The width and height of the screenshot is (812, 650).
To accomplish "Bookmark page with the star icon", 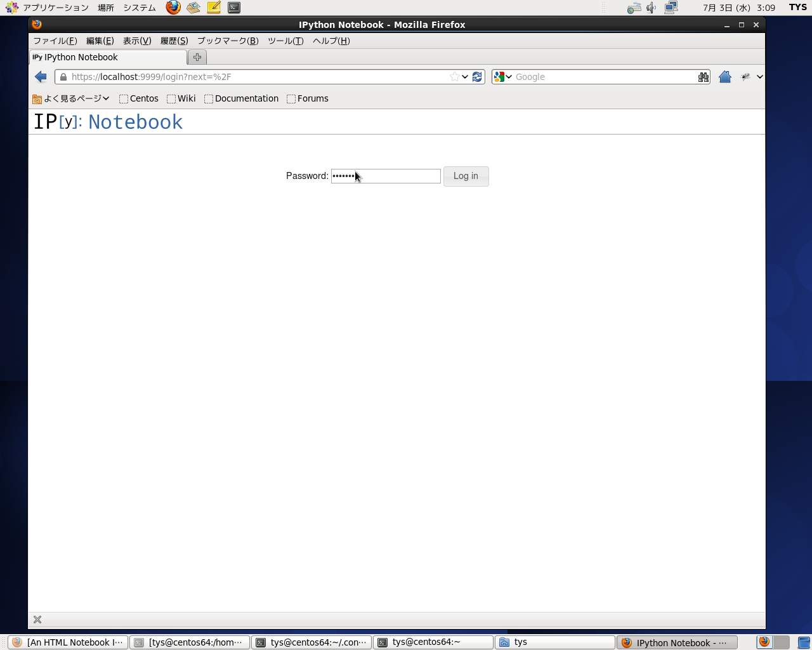I will click(x=454, y=77).
